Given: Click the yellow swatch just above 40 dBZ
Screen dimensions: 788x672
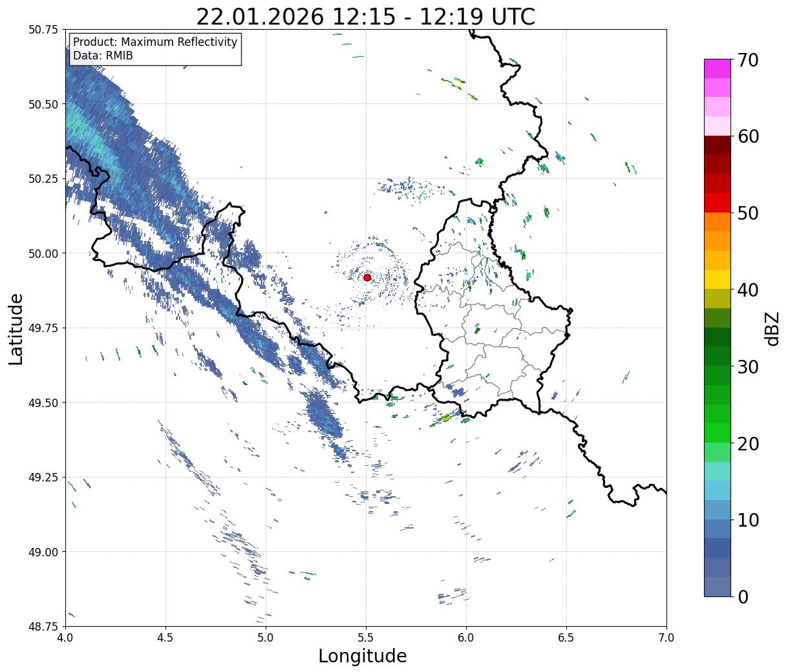Looking at the screenshot, I should click(x=718, y=279).
